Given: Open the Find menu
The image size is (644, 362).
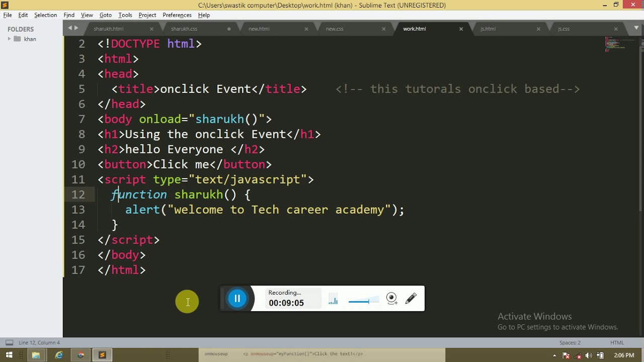Looking at the screenshot, I should [69, 15].
